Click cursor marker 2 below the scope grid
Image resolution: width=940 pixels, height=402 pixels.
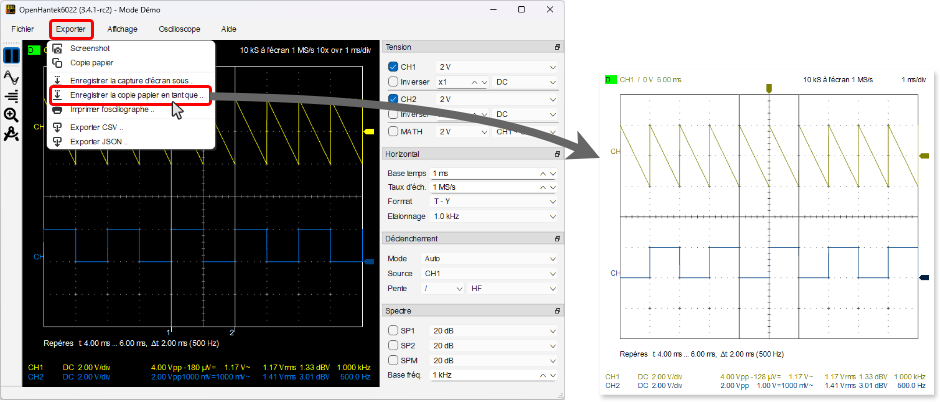tap(232, 331)
